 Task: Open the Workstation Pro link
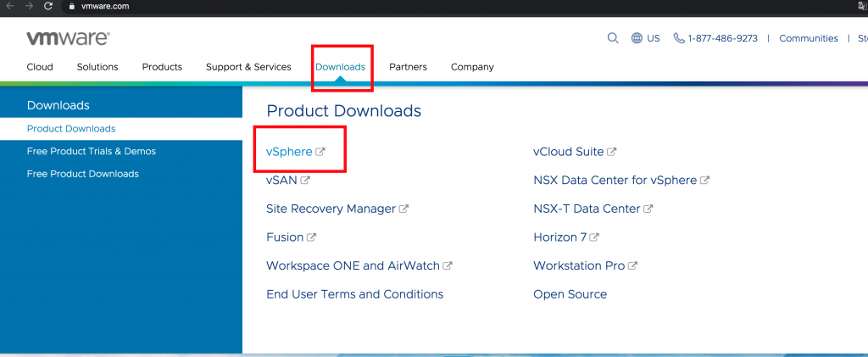pyautogui.click(x=579, y=265)
